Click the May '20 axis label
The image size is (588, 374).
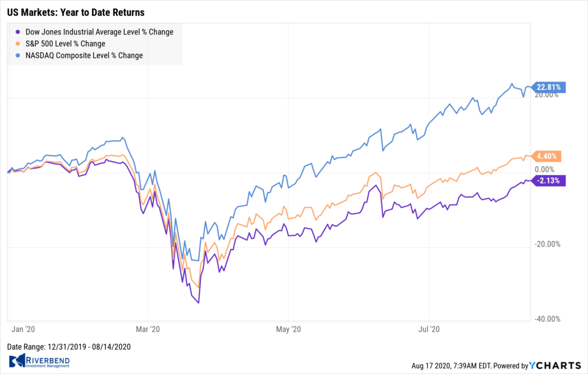[x=288, y=329]
